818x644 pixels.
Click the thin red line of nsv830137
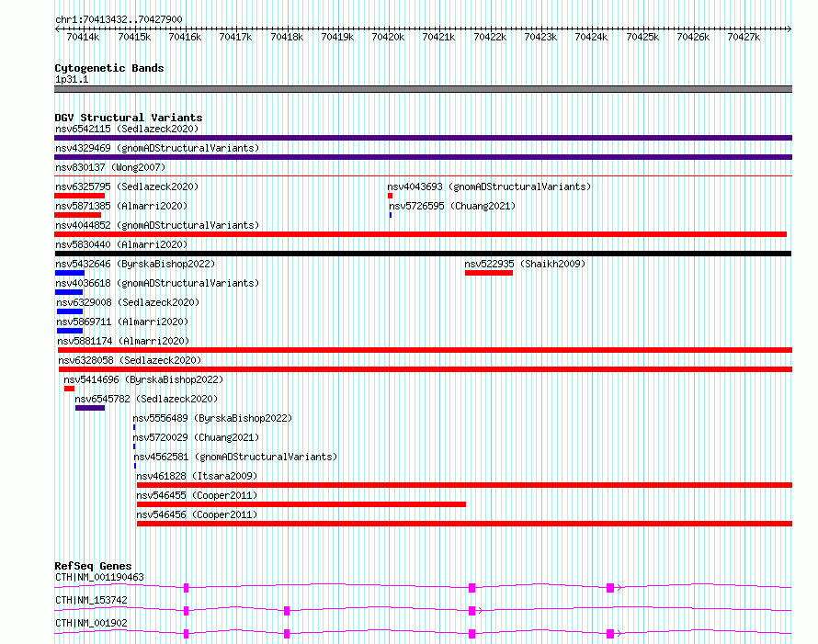pyautogui.click(x=423, y=176)
